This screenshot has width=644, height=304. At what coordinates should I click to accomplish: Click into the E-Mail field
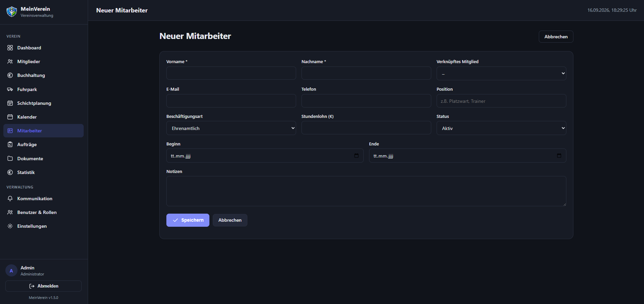[231, 101]
